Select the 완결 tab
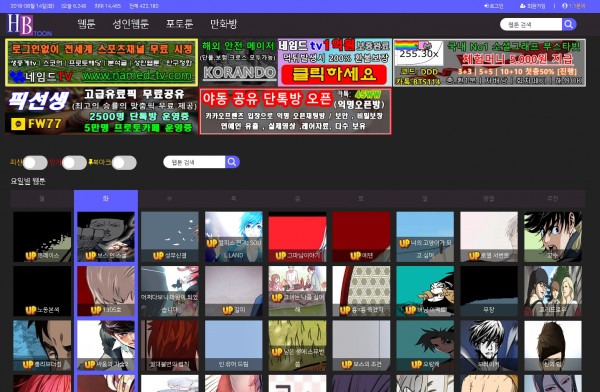 tap(489, 199)
